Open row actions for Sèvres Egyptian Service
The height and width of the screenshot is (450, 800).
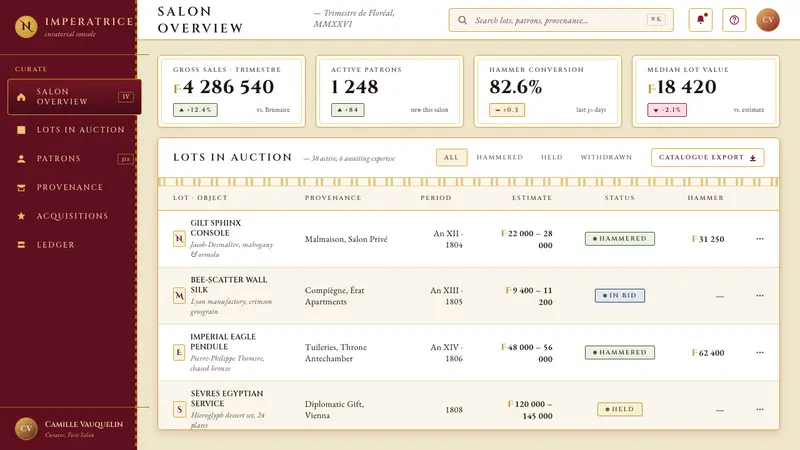760,409
